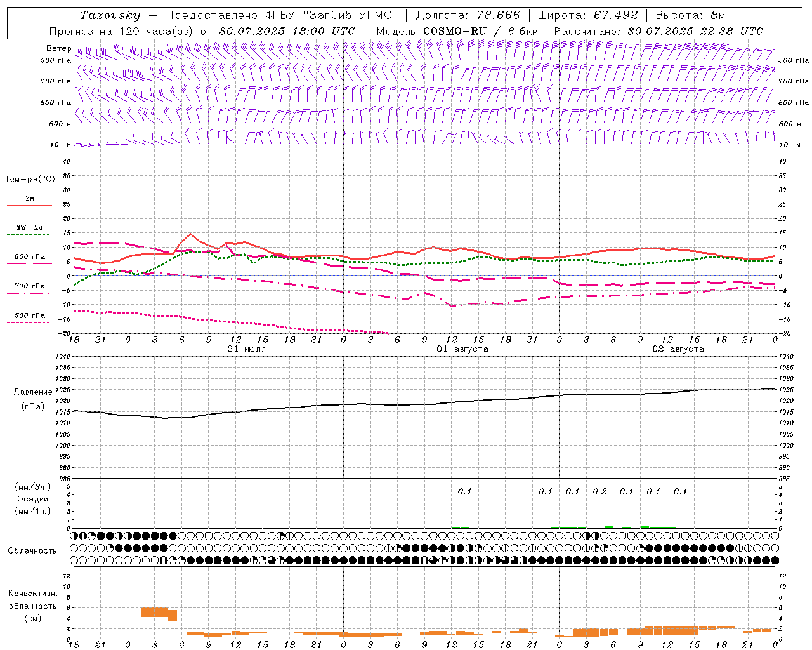Click the Давление pressure panel label

33,392
